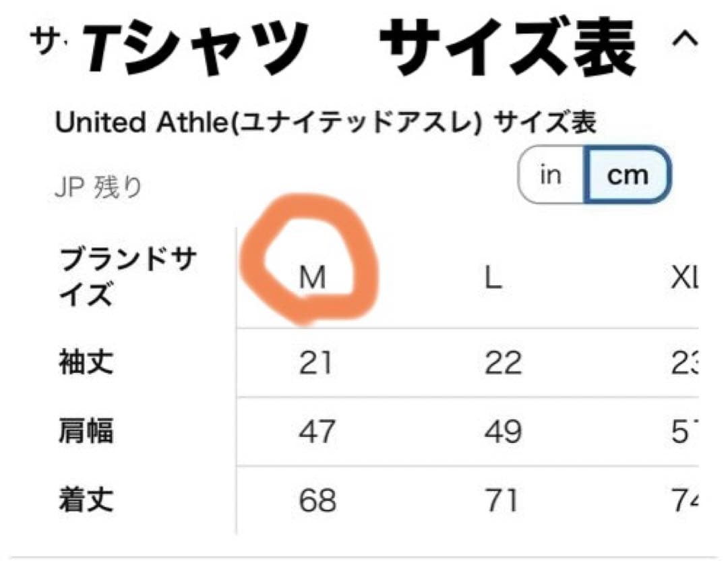Screen dimensions: 728x561
Task: Click the United Athle サイズ表 title
Action: (326, 123)
